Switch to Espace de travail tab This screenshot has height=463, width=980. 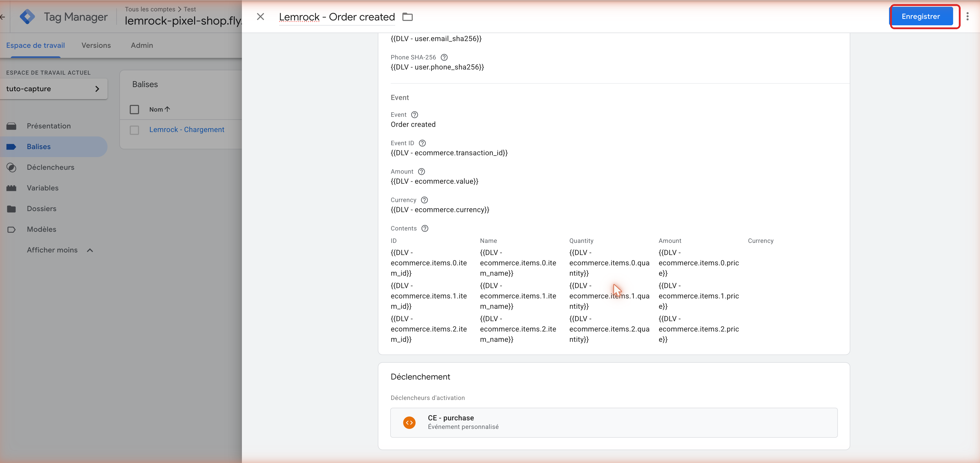(35, 45)
